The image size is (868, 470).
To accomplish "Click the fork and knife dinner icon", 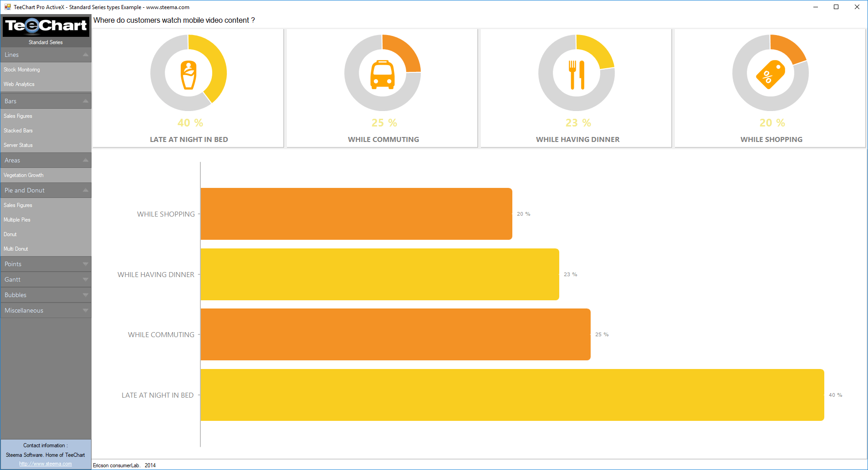I will (x=577, y=75).
